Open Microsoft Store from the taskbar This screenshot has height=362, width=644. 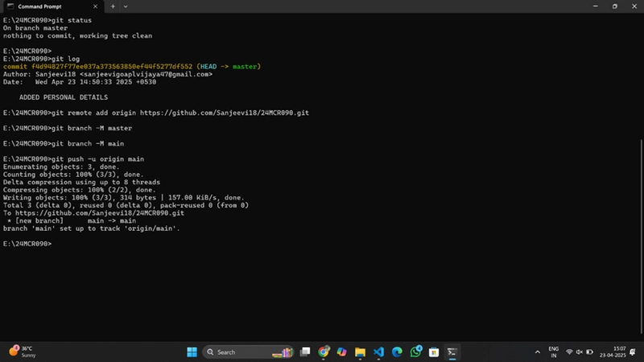click(x=434, y=352)
